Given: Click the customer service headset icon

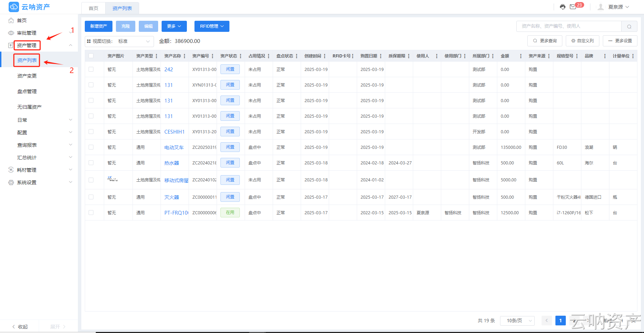Looking at the screenshot, I should (x=563, y=7).
